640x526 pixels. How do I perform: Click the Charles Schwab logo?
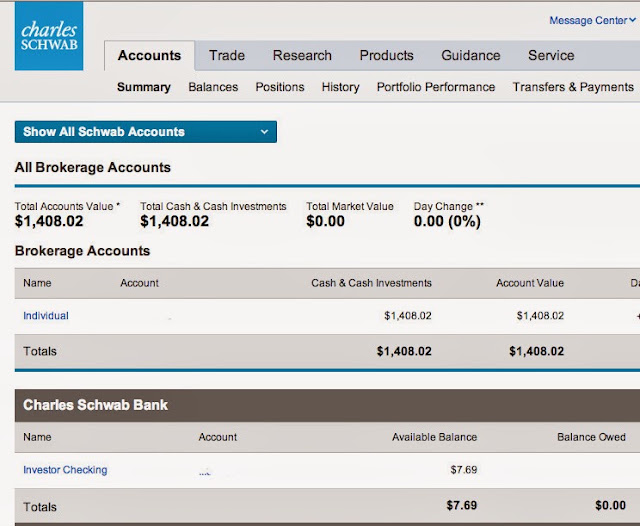click(x=49, y=36)
